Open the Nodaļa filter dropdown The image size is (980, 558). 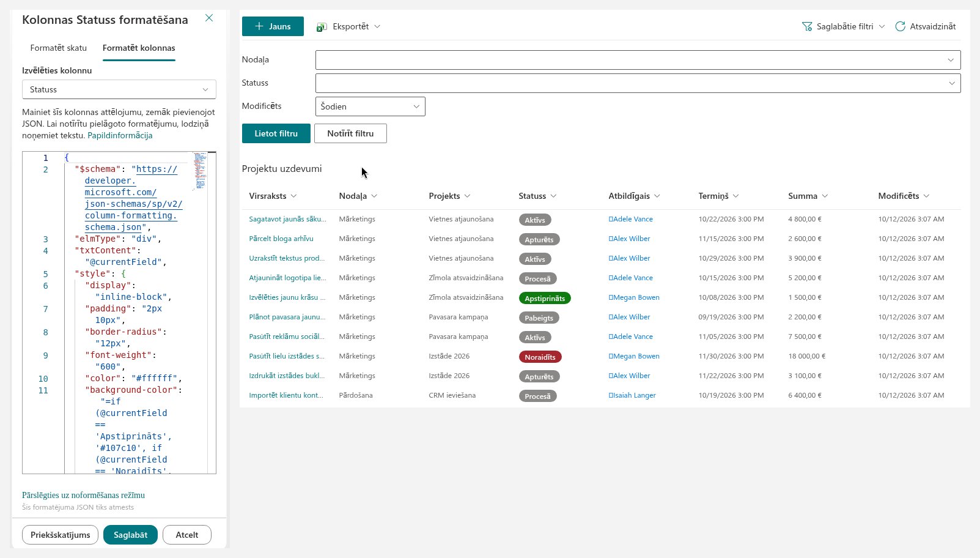tap(638, 60)
